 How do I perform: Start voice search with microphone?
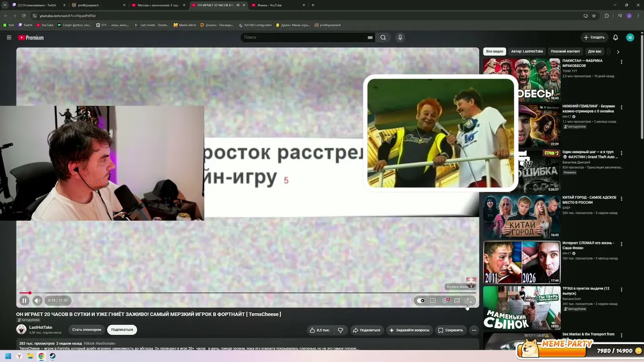[x=400, y=37]
